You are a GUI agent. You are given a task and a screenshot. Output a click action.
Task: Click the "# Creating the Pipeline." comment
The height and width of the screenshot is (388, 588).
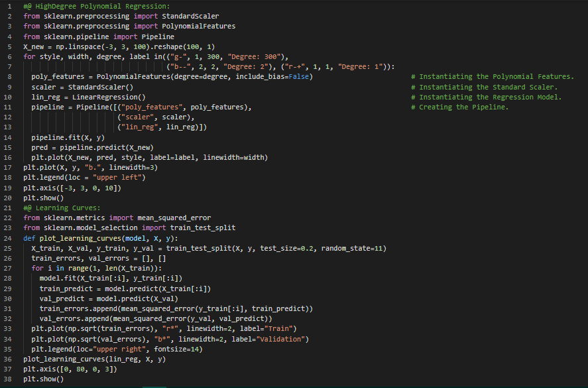click(459, 107)
